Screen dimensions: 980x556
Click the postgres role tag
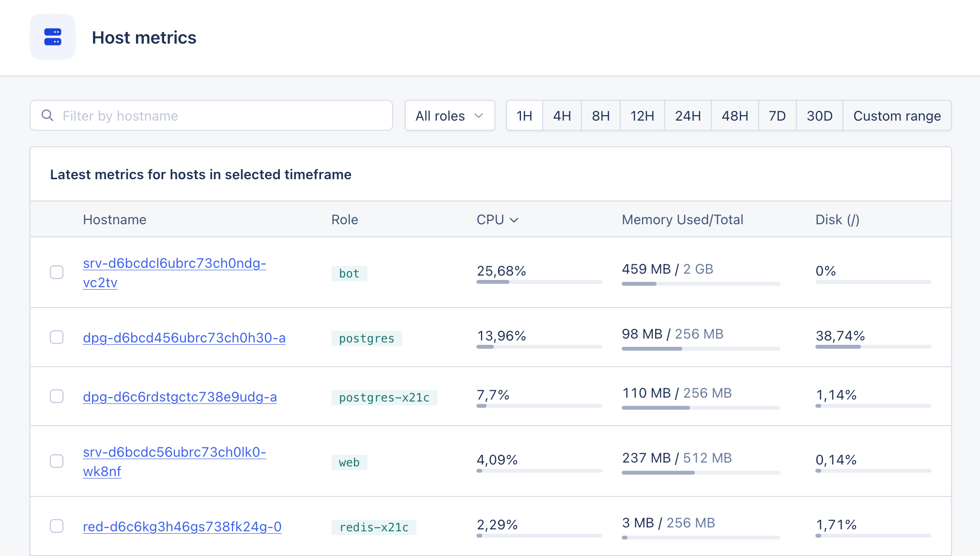(367, 338)
